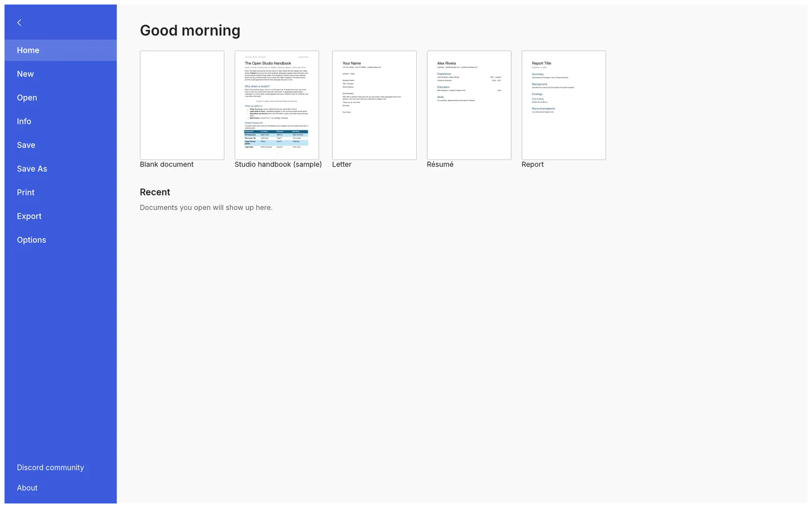Open the Studio handbook sample thumbnail

(x=277, y=105)
